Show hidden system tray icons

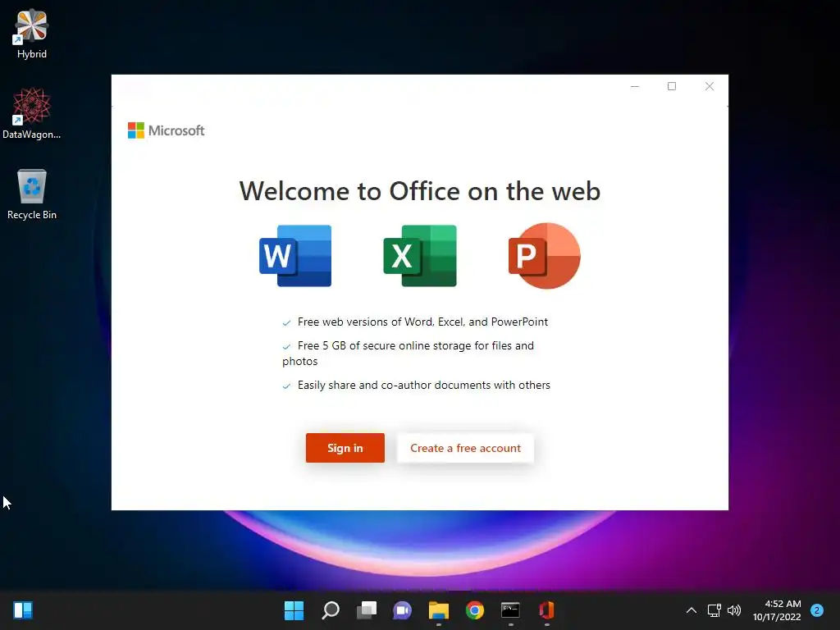point(692,610)
